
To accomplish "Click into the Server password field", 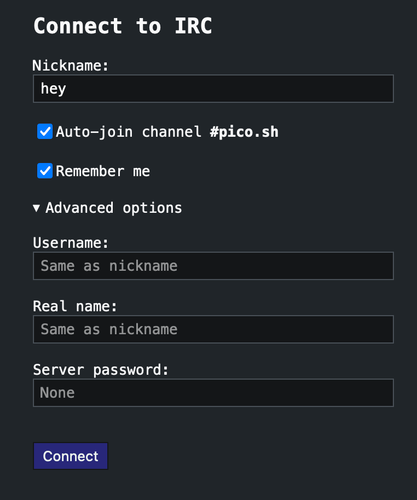I will [213, 393].
